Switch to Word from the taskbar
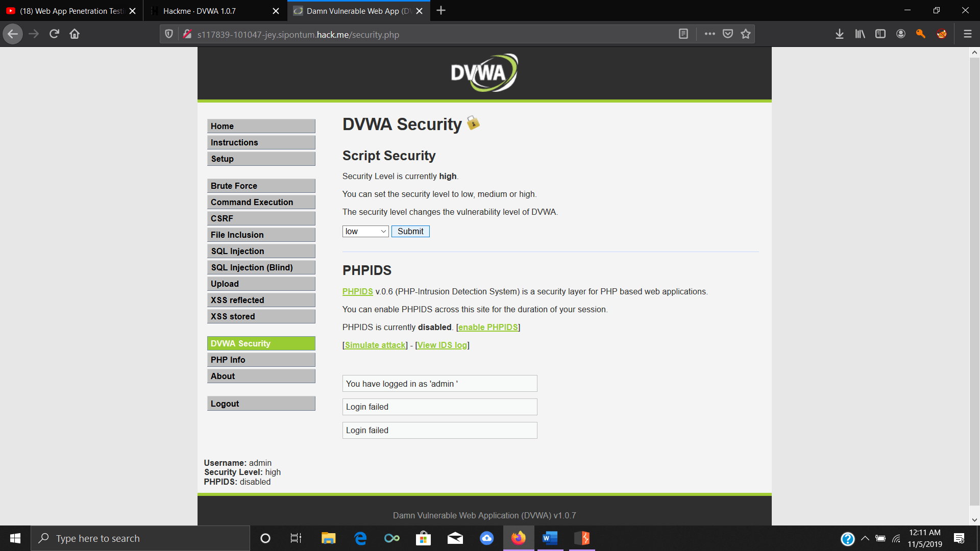This screenshot has width=980, height=551. tap(550, 538)
